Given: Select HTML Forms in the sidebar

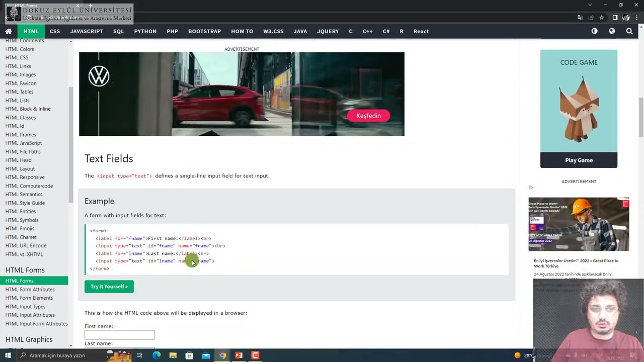Looking at the screenshot, I should tap(34, 281).
